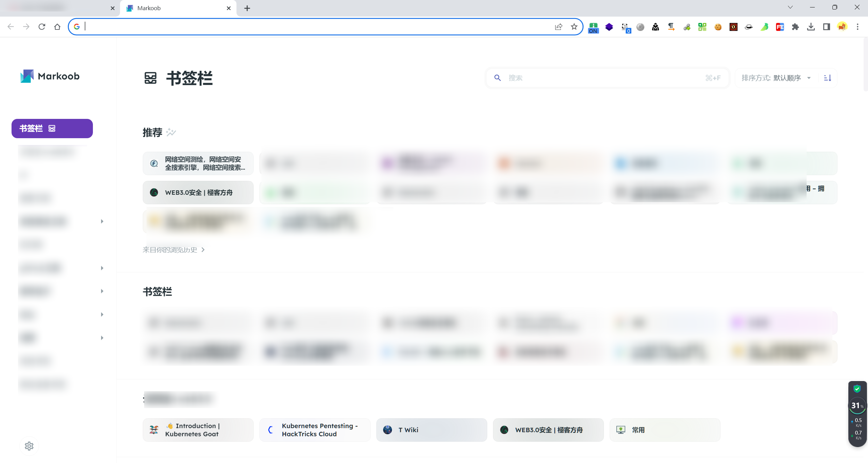Screen dimensions: 868x463
Task: Expand the last sidebar folder arrow
Action: point(102,338)
